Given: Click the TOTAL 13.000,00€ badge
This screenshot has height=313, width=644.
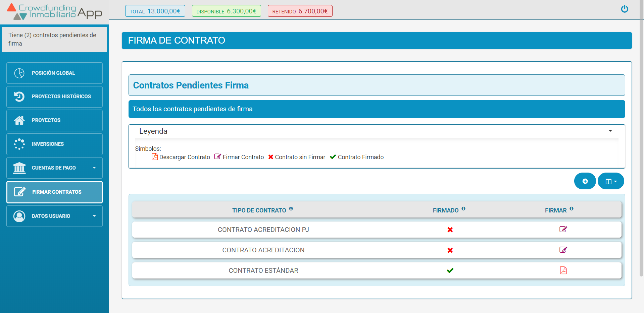Looking at the screenshot, I should pos(155,11).
